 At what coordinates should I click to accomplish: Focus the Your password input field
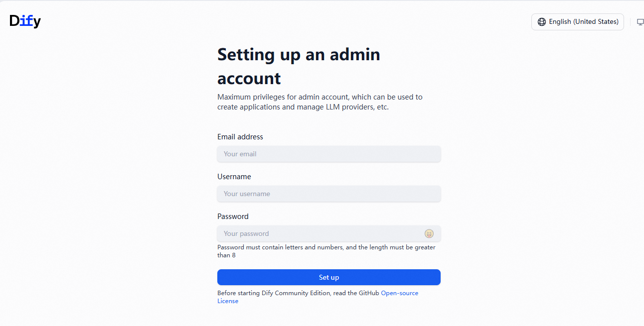[319, 233]
